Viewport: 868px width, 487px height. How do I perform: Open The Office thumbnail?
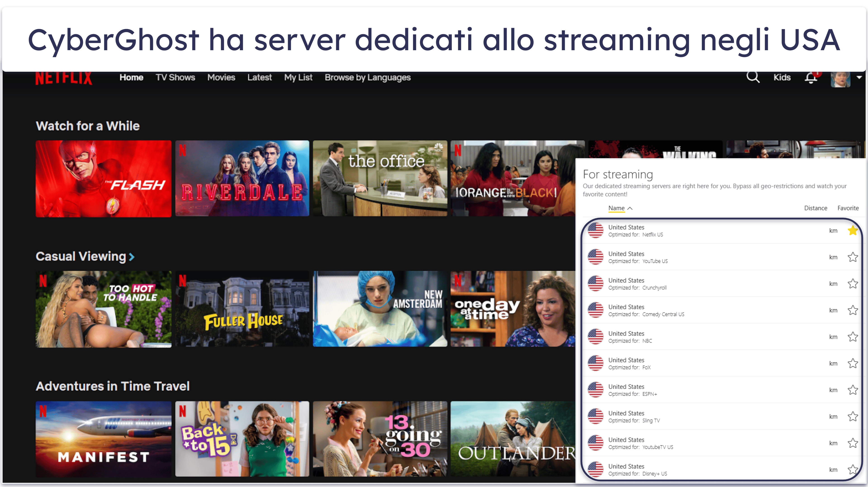[x=380, y=178]
